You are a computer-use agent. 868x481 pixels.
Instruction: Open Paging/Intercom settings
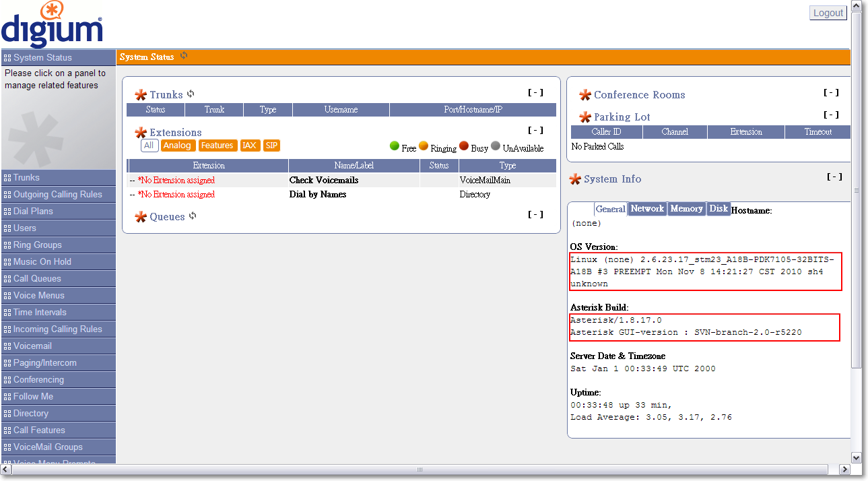[58, 362]
